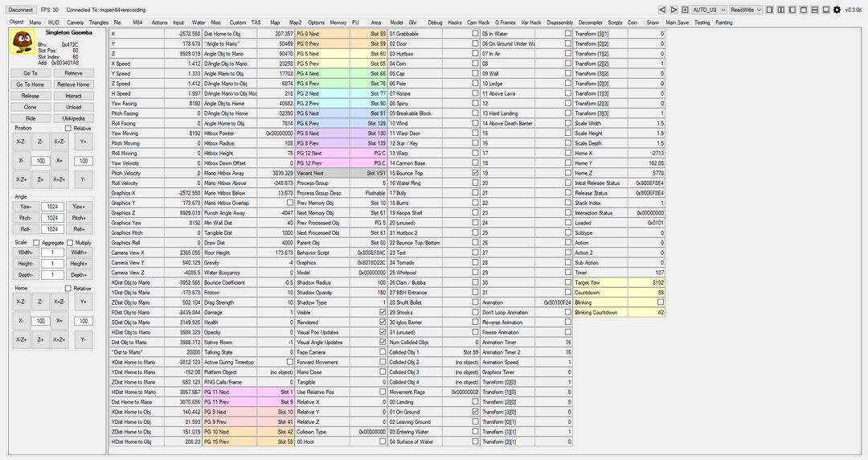Toggle the Mario Hitbox Overlap checkbox
This screenshot has width=868, height=460.
pos(290,203)
